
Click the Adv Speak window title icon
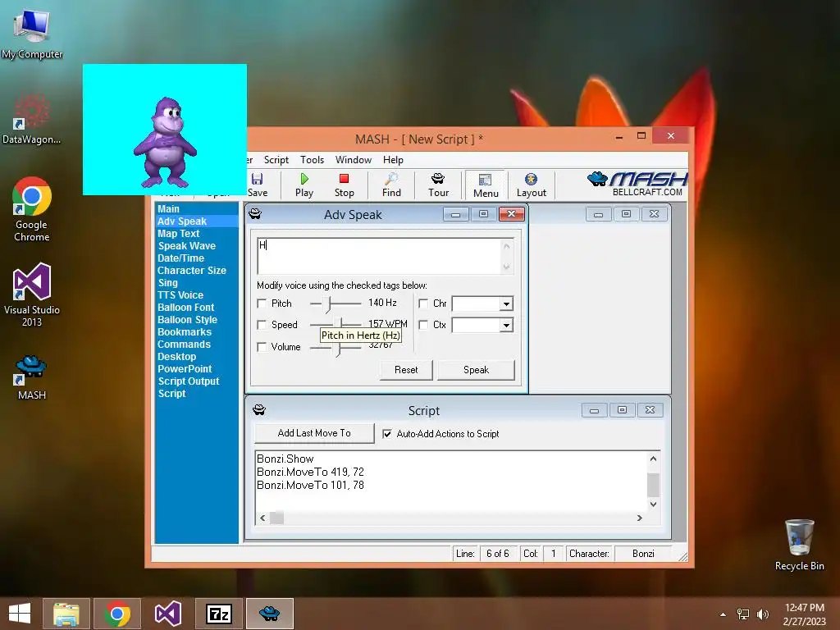point(255,214)
